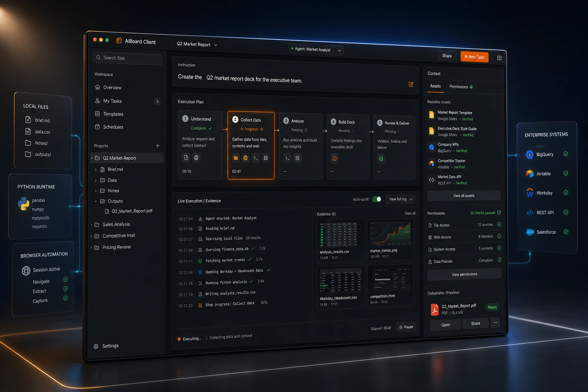588x392 pixels.
Task: Click the Airtable icon in Enterprise Systems panel
Action: click(529, 174)
